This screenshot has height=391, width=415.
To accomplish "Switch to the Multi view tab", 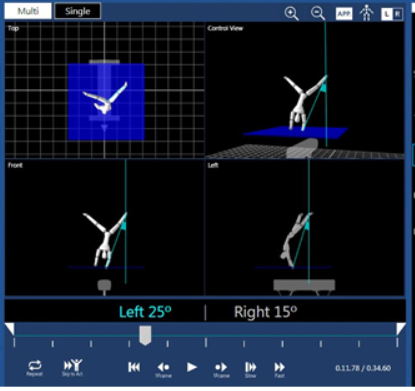I will 28,11.
